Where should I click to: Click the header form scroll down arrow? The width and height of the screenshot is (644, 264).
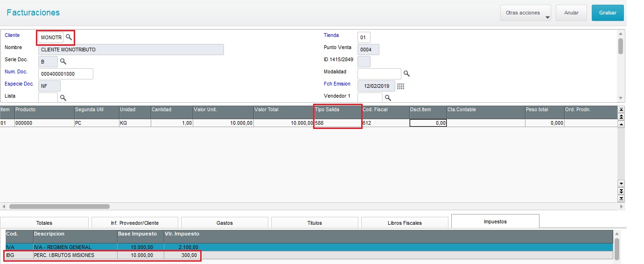tap(620, 98)
